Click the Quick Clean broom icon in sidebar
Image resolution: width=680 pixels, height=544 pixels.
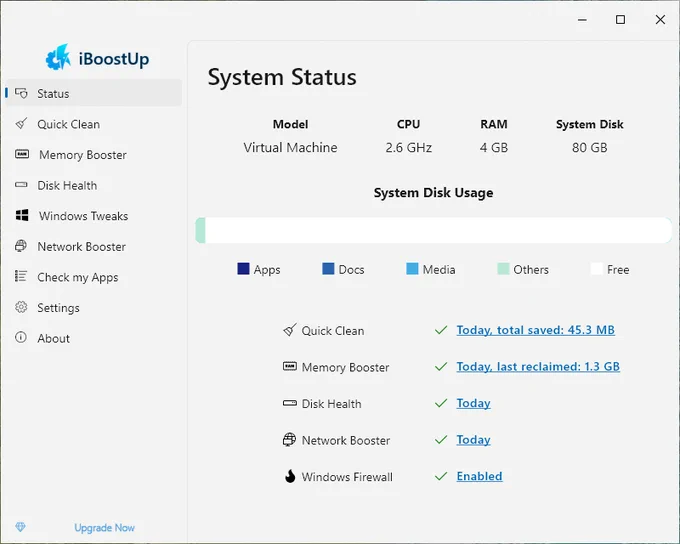click(21, 124)
